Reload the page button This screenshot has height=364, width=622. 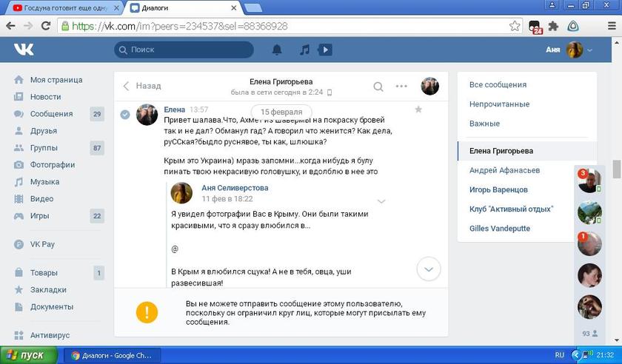coord(46,26)
